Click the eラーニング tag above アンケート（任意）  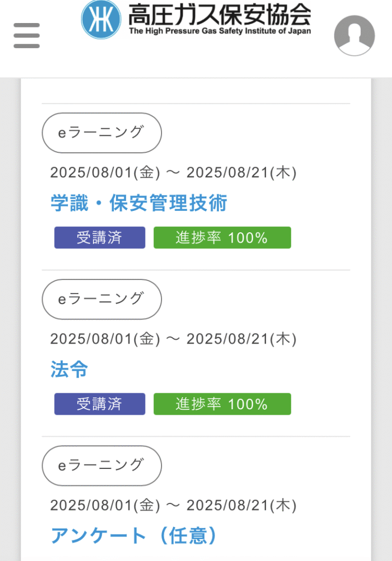point(102,465)
